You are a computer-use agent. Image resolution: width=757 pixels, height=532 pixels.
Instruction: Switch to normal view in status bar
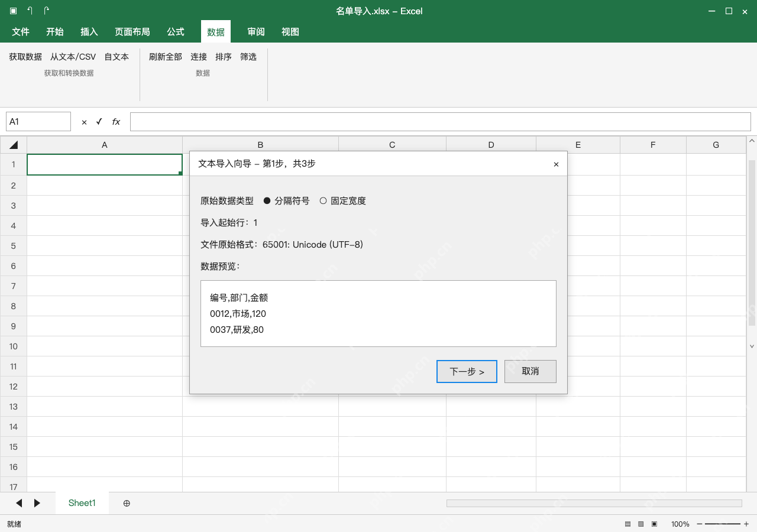[x=628, y=524]
